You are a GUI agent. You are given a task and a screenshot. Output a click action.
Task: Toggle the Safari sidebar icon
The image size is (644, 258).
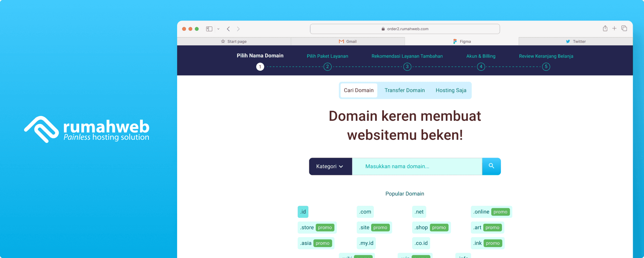click(x=209, y=29)
